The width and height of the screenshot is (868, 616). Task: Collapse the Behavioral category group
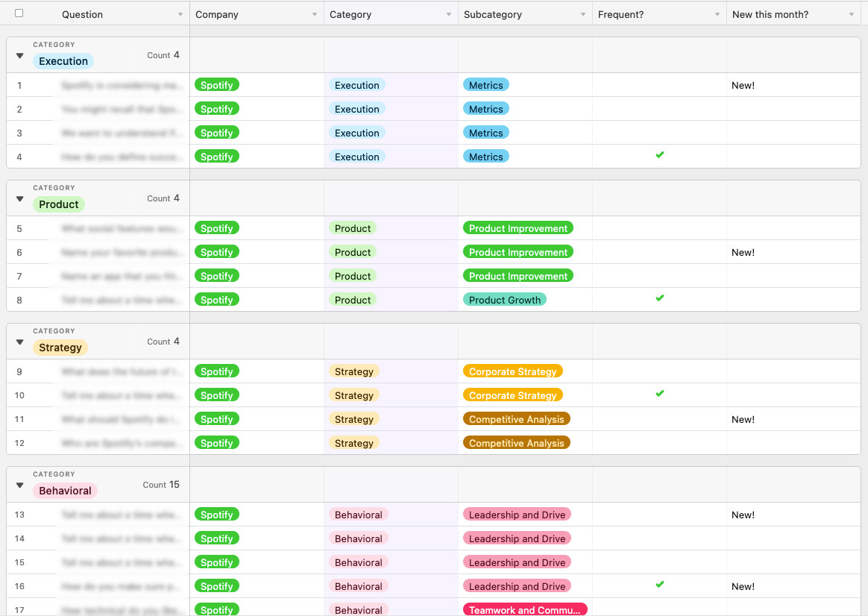coord(20,485)
